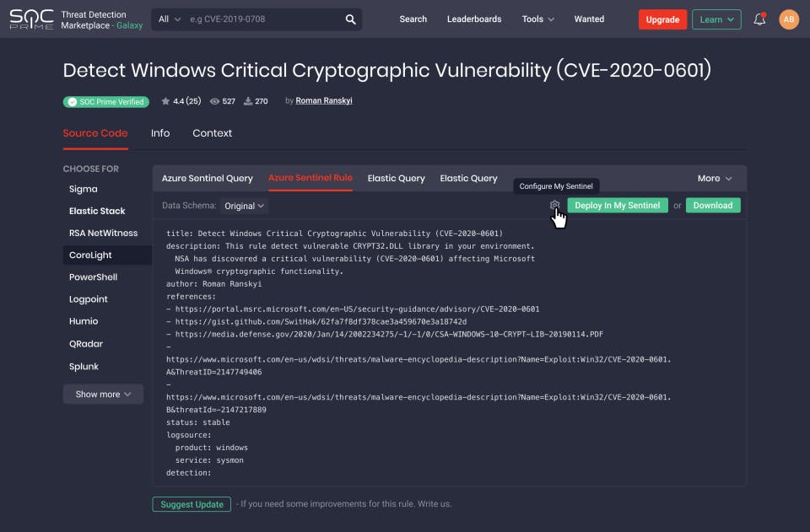This screenshot has height=532, width=810.
Task: Open author Roman Ranskyi profile link
Action: pos(323,100)
